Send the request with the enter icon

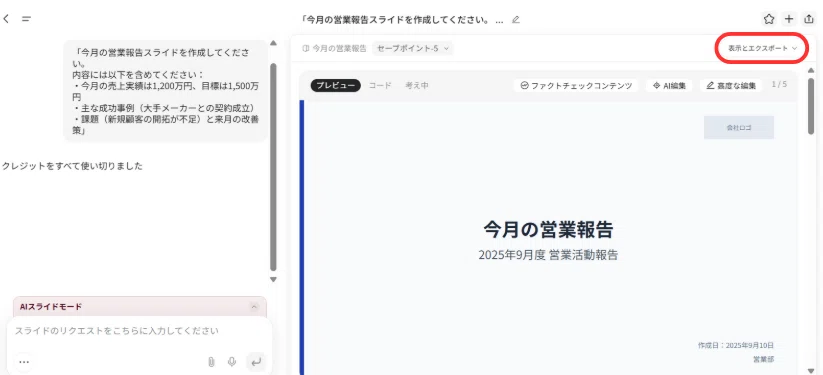point(256,362)
